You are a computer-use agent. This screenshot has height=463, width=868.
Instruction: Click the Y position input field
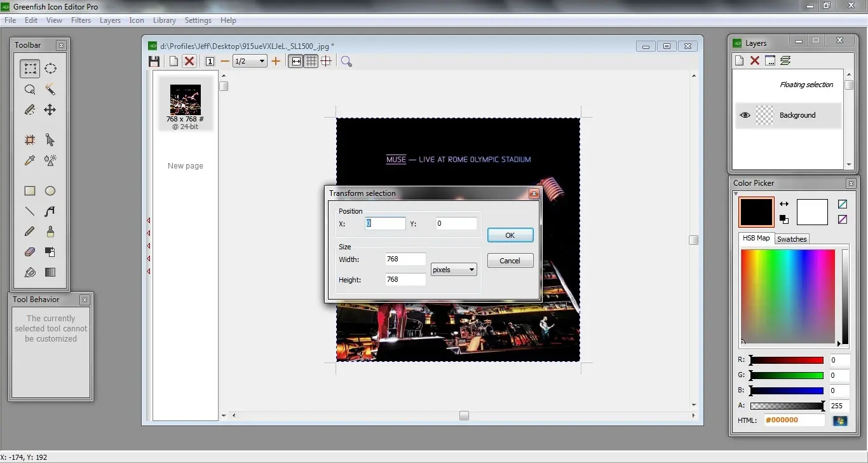click(456, 224)
